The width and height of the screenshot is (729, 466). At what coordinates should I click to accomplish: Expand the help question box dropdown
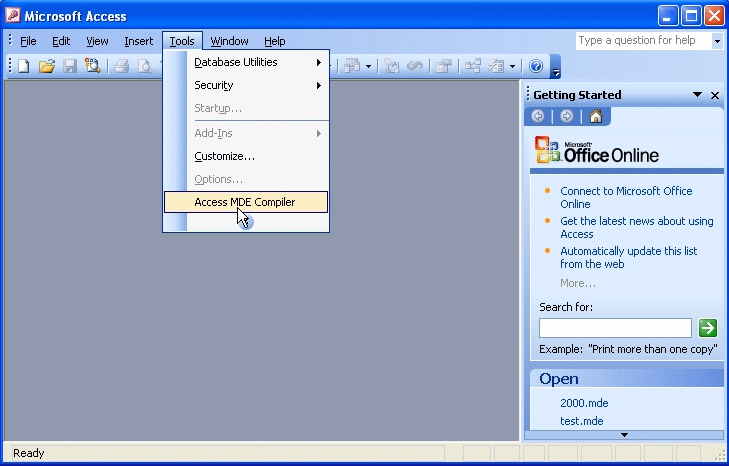click(717, 41)
